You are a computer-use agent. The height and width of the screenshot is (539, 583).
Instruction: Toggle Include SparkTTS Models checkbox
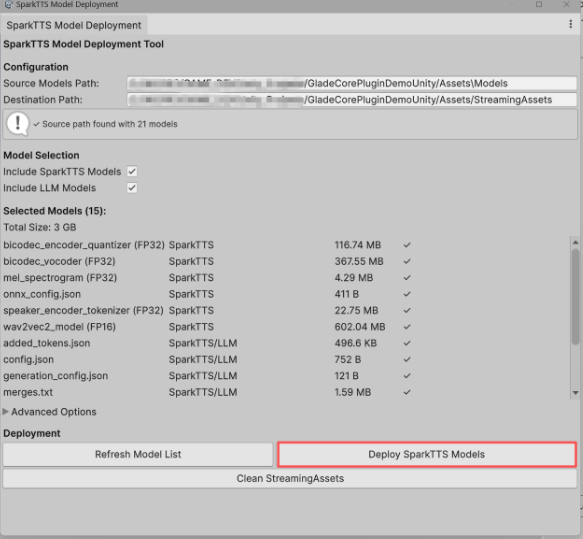tap(132, 171)
